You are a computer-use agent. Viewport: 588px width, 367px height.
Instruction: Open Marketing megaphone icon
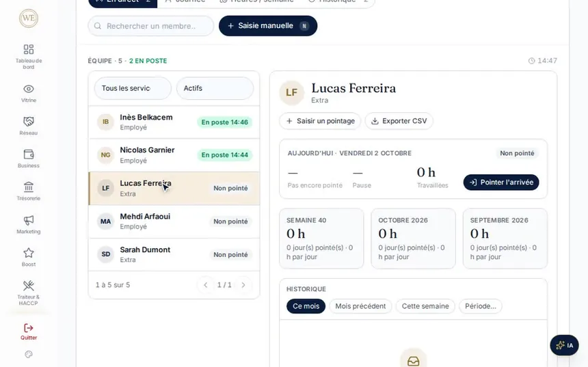29,220
